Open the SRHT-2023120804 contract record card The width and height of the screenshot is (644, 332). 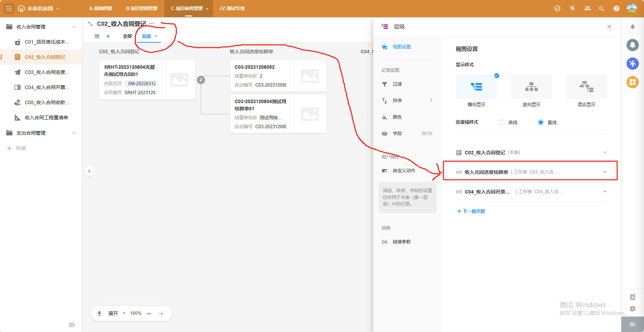pyautogui.click(x=131, y=80)
